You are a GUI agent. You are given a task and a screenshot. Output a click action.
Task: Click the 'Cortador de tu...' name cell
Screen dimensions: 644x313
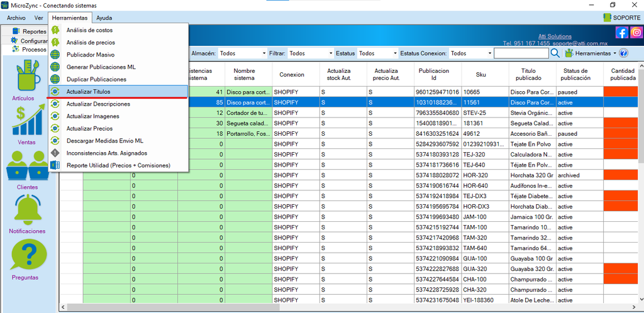point(248,113)
